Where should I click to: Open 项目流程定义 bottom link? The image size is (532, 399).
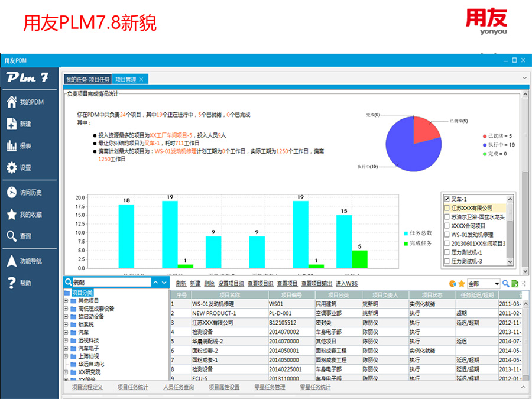[x=87, y=387]
